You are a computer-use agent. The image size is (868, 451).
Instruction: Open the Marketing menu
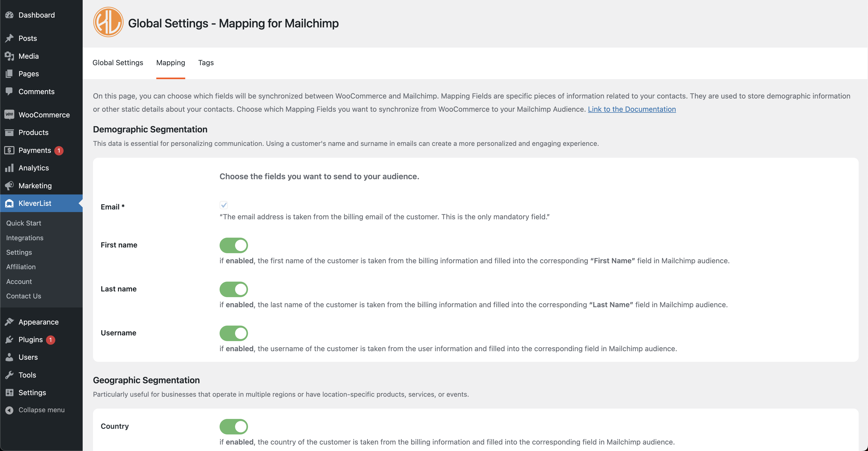[x=35, y=185]
